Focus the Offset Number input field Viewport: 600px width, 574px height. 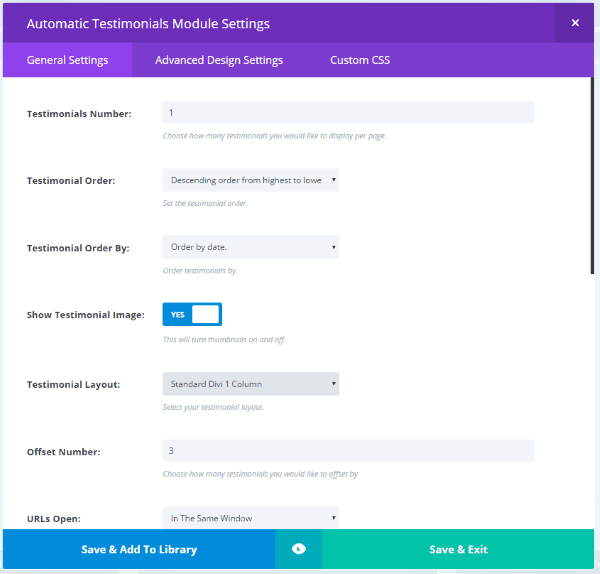point(348,451)
